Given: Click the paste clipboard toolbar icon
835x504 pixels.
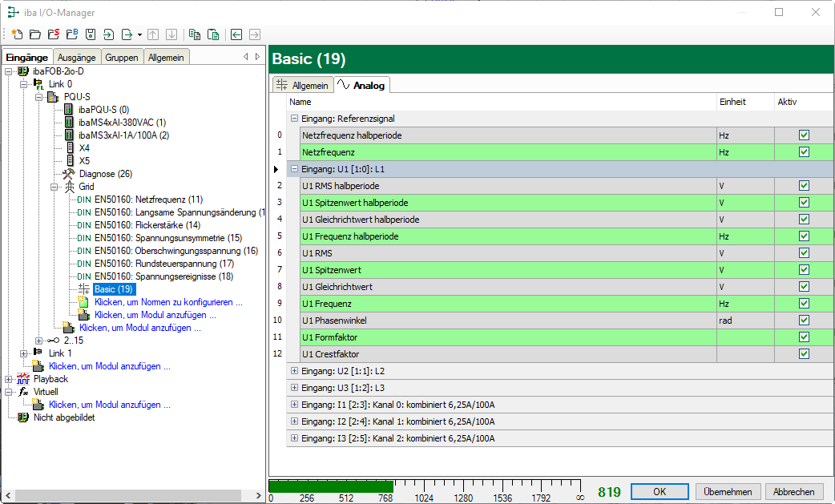Looking at the screenshot, I should (x=212, y=34).
